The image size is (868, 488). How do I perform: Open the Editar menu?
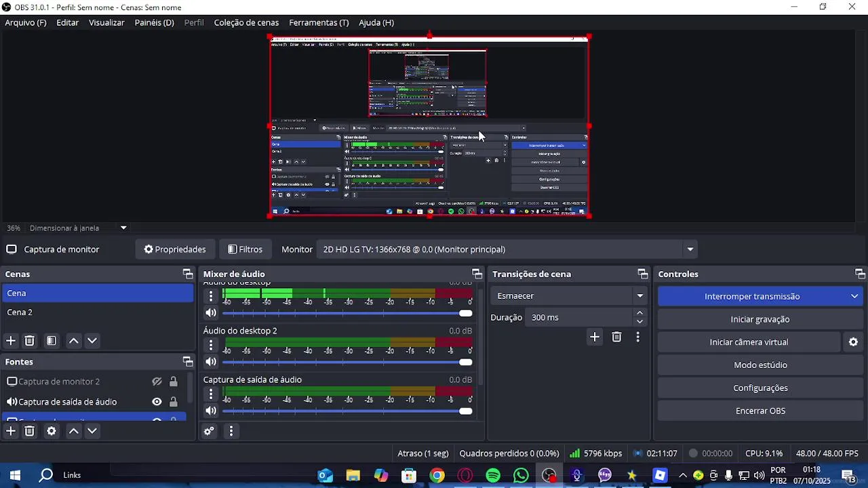67,22
